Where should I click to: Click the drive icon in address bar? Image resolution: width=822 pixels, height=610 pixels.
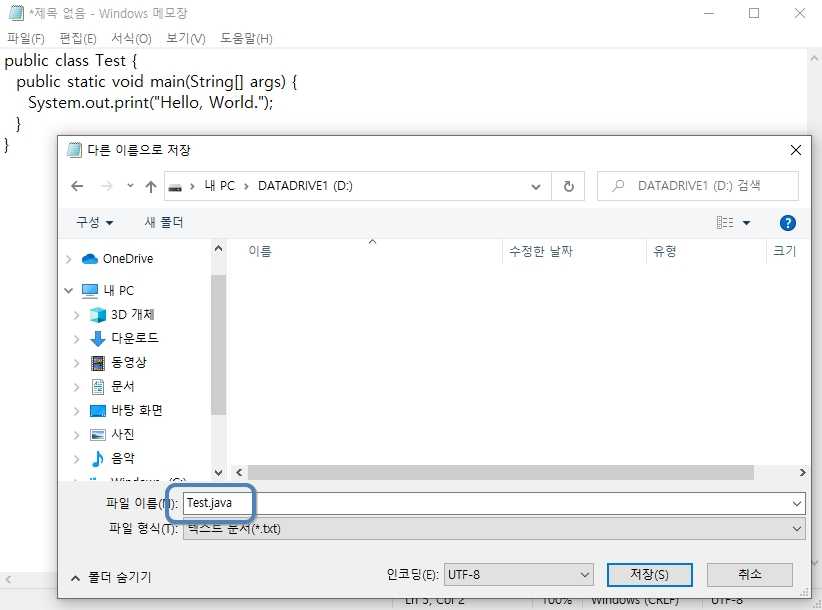tap(175, 187)
